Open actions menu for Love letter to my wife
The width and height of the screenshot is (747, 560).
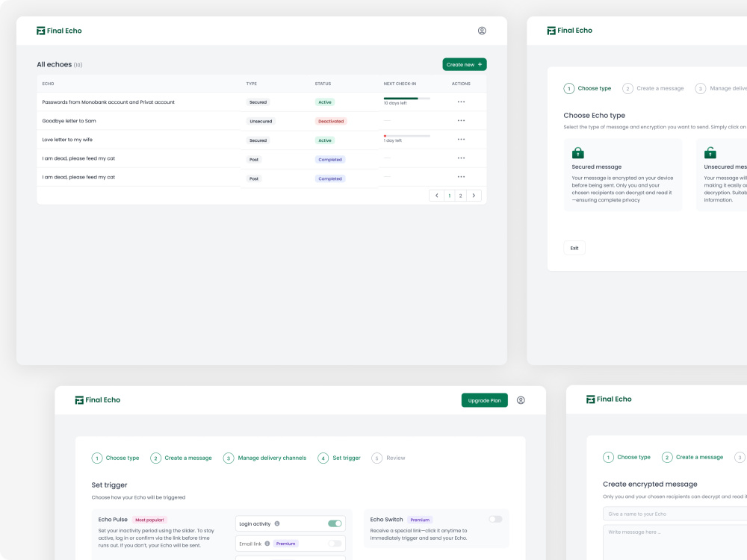point(461,140)
